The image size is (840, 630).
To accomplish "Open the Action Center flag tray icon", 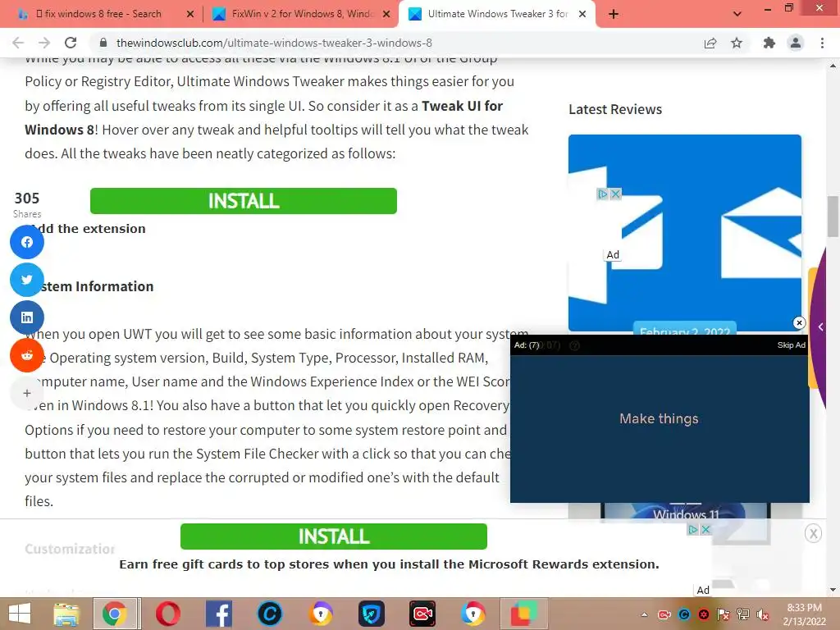I will 724,614.
